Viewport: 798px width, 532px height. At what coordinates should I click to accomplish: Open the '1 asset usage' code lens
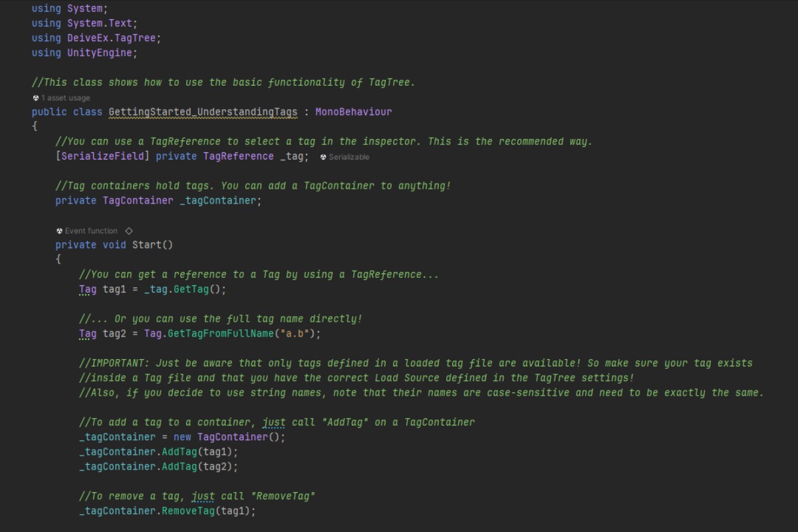[x=65, y=98]
